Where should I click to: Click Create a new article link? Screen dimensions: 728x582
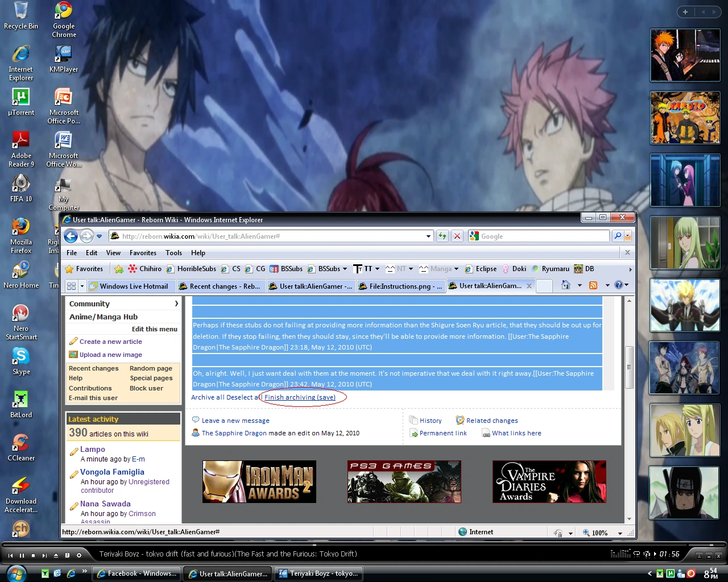coord(111,342)
